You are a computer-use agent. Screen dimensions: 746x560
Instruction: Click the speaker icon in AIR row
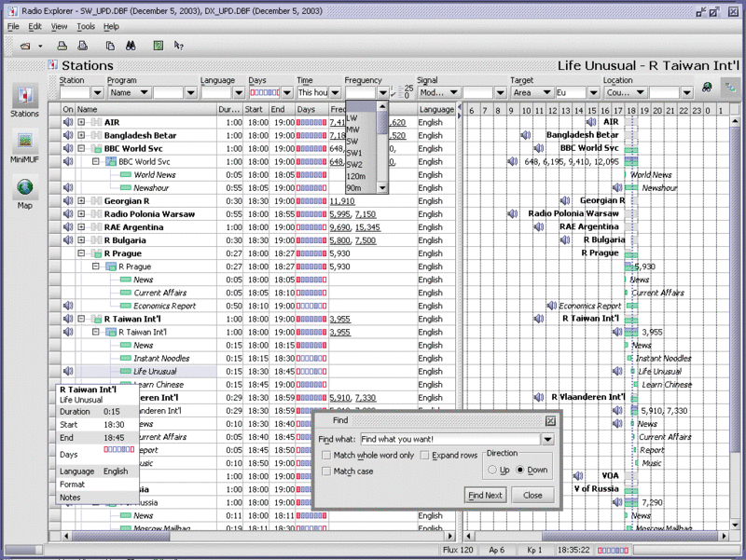pyautogui.click(x=68, y=122)
